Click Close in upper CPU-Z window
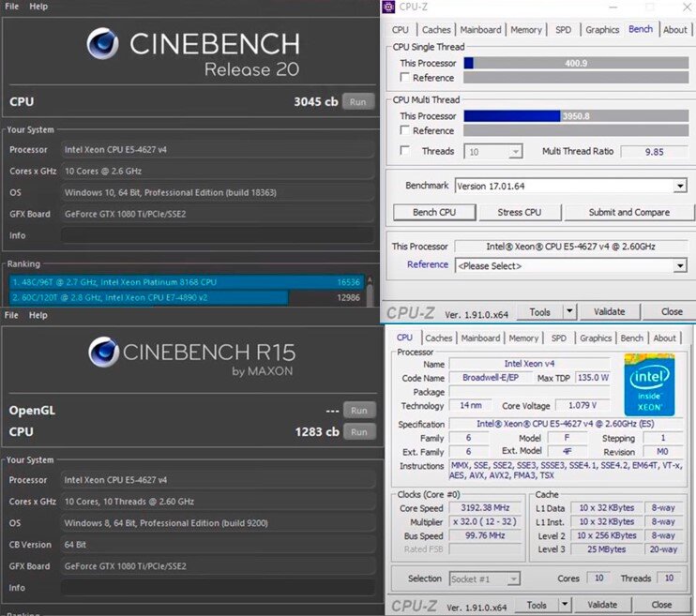This screenshot has width=696, height=616. (672, 311)
